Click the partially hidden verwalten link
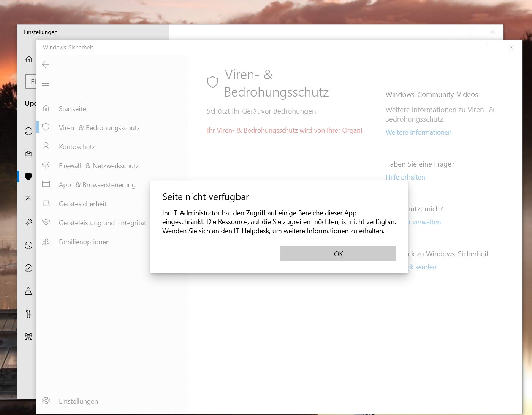Viewport: 532px width, 415px height. [425, 222]
